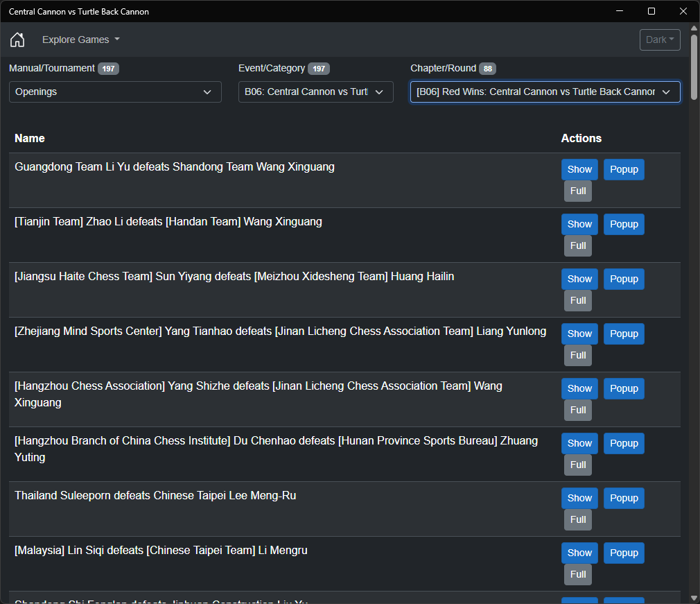The width and height of the screenshot is (700, 604).
Task: Popup the Du Chenhao game
Action: (x=624, y=443)
